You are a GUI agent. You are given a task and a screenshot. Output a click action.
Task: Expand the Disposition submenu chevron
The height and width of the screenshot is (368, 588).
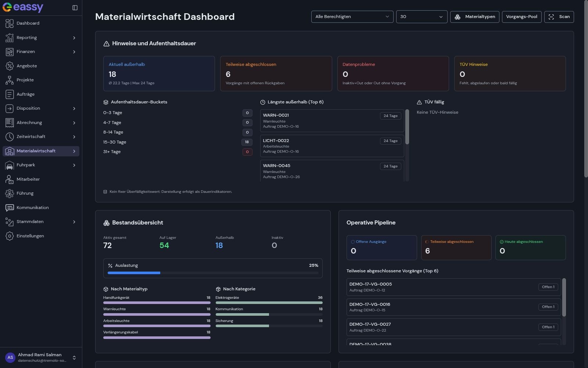coord(74,109)
